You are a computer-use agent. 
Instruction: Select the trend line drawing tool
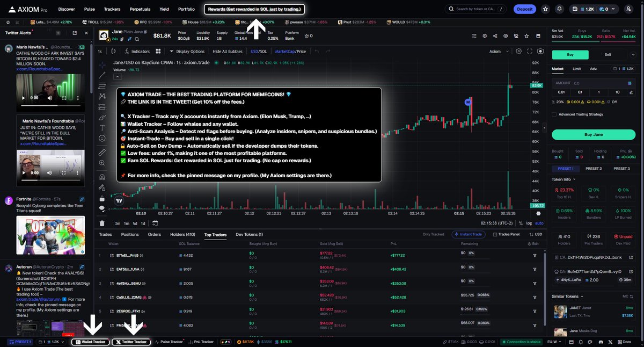click(102, 75)
